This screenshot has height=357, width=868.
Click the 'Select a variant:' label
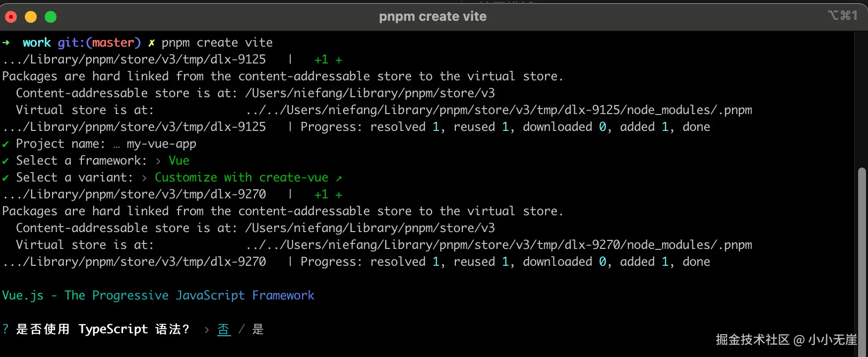pyautogui.click(x=74, y=178)
